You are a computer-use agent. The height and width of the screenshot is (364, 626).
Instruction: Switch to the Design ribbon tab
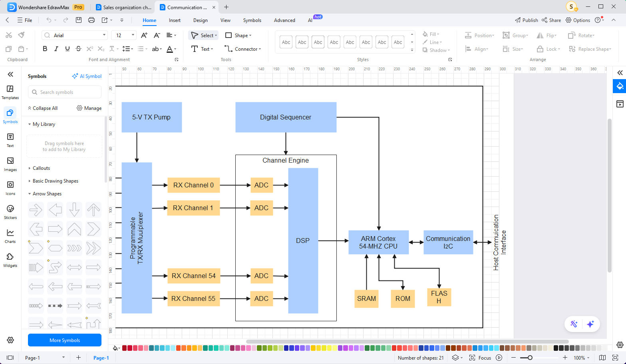click(x=200, y=20)
